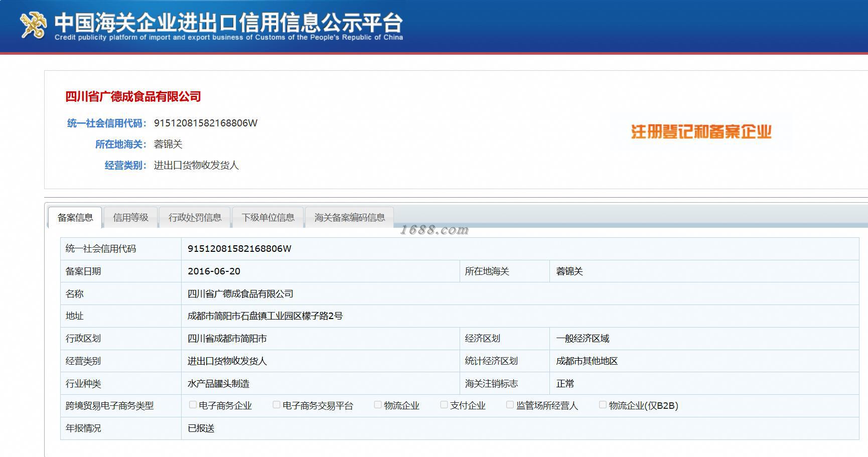Viewport: 868px width, 457px height.
Task: Tick the 监管场所经营人 checkbox
Action: [x=510, y=405]
